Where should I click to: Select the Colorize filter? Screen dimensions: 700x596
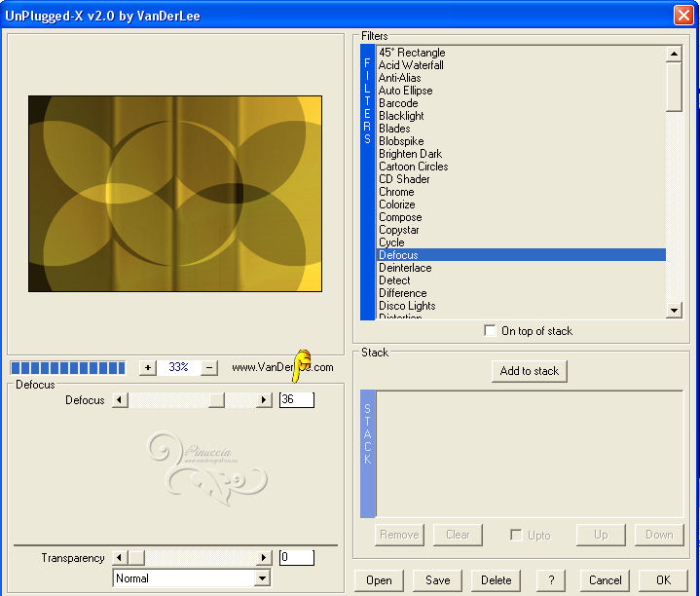tap(521, 205)
